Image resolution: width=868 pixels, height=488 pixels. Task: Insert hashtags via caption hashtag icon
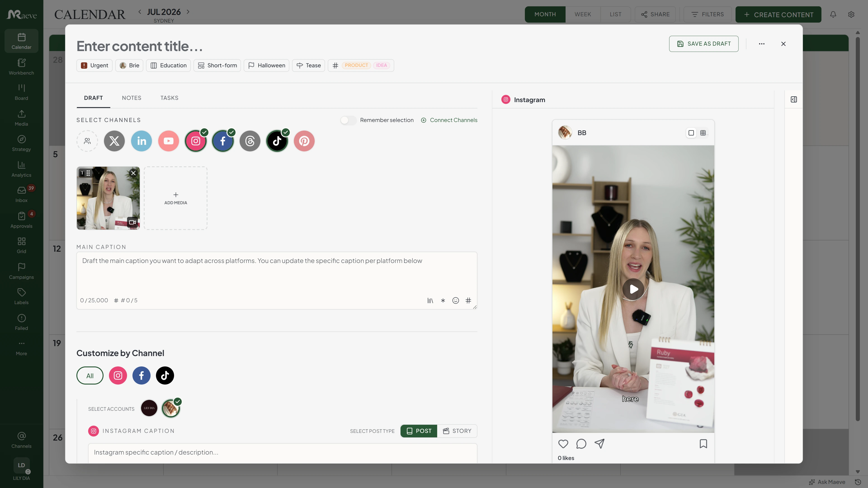click(x=468, y=300)
